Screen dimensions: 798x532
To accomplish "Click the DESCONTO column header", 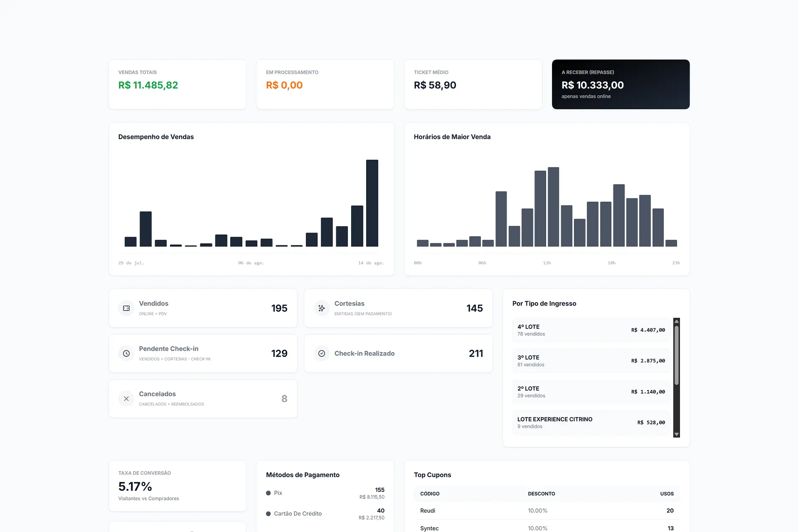I will pyautogui.click(x=541, y=494).
